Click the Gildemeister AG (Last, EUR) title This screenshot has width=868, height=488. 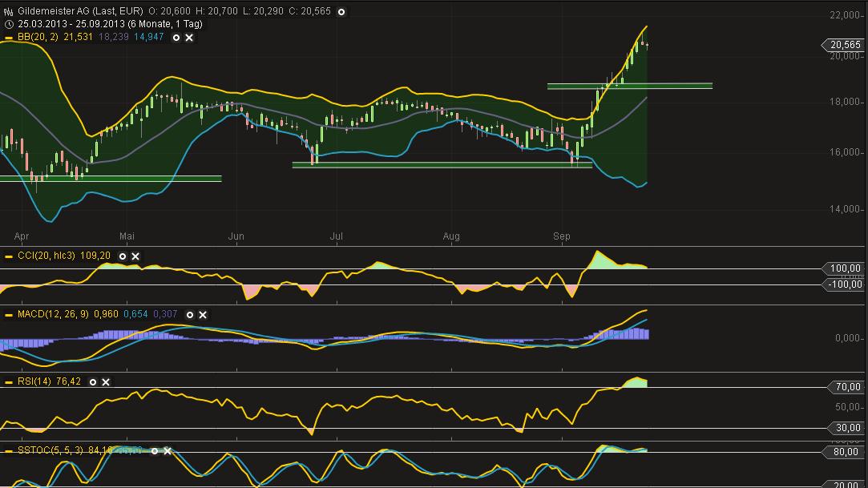click(x=80, y=12)
